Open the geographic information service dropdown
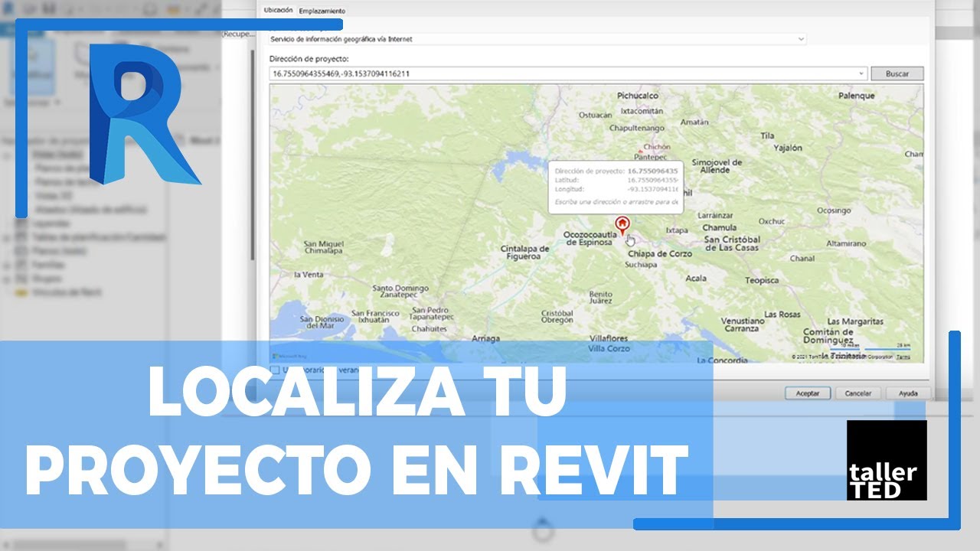This screenshot has height=551, width=980. pyautogui.click(x=537, y=38)
